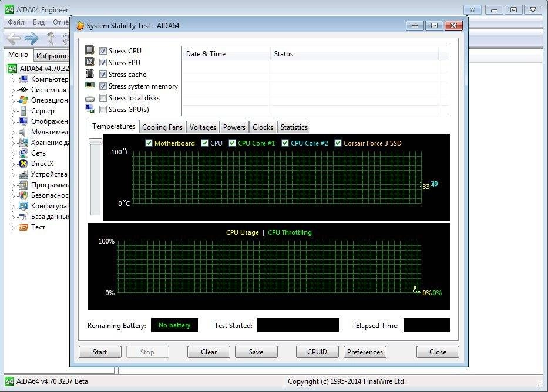Click the Stress FPU chip icon
The height and width of the screenshot is (392, 548).
tap(90, 62)
